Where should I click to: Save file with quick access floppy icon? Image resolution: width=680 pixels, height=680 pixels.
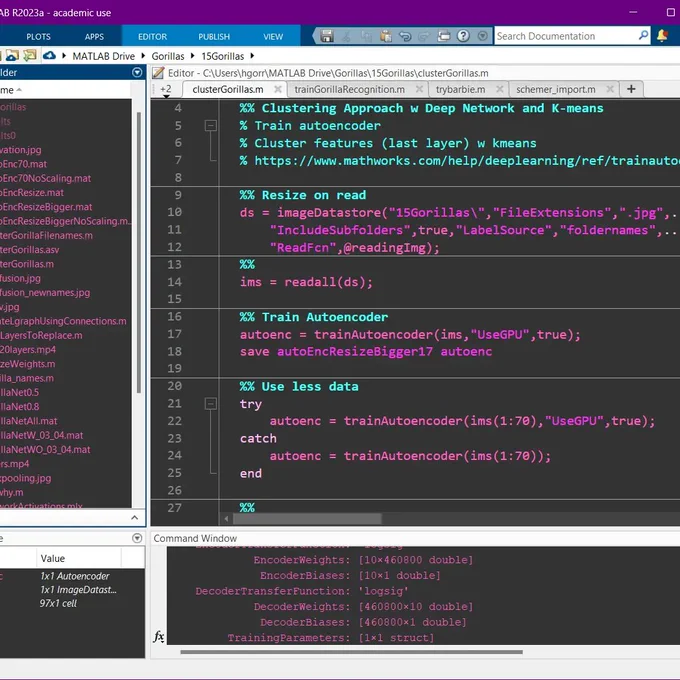click(327, 36)
